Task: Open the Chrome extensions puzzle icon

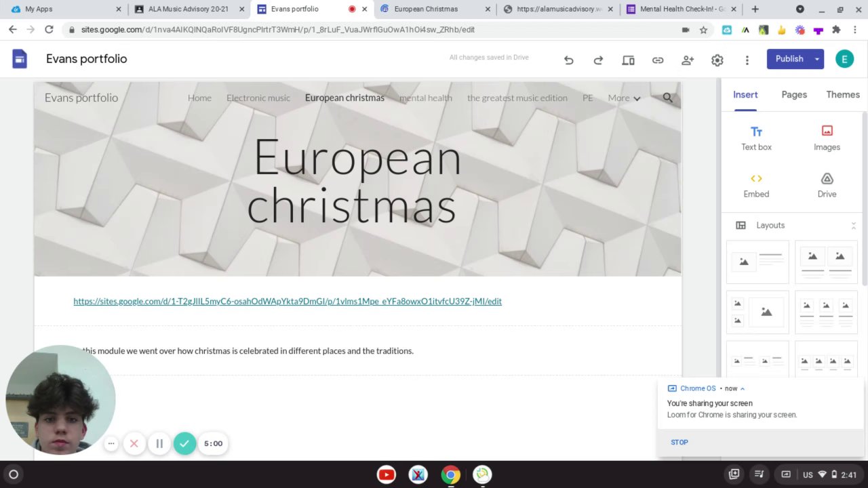Action: pos(836,30)
